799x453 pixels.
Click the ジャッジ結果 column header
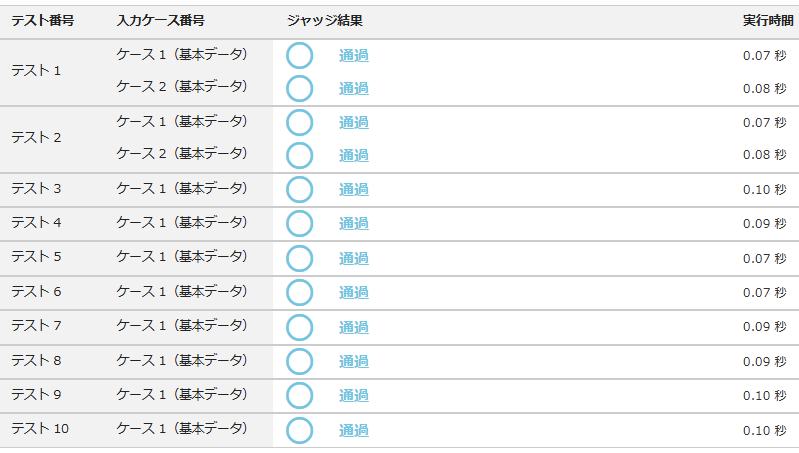click(324, 21)
